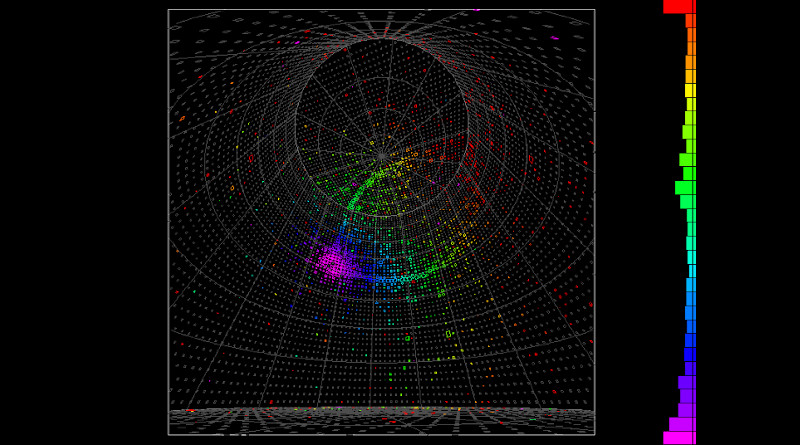The width and height of the screenshot is (800, 445).
Task: Pick the pure blue bar in color histogram
Action: (690, 354)
